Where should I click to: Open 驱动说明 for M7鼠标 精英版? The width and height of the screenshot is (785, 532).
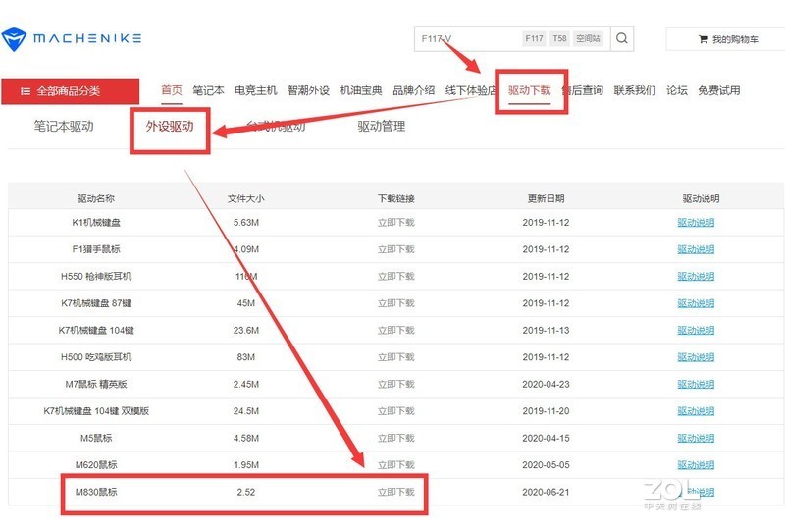(696, 384)
